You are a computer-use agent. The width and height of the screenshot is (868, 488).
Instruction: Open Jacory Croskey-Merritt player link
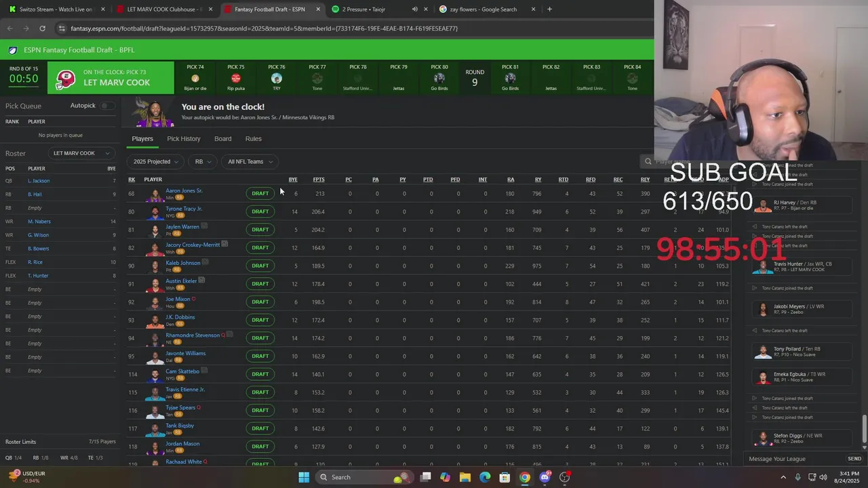pyautogui.click(x=193, y=245)
